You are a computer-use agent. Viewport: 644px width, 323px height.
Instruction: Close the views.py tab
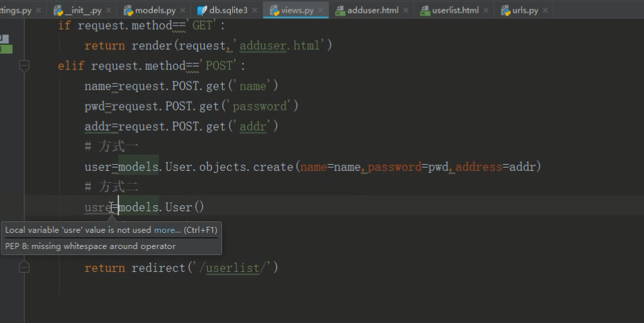tap(321, 10)
